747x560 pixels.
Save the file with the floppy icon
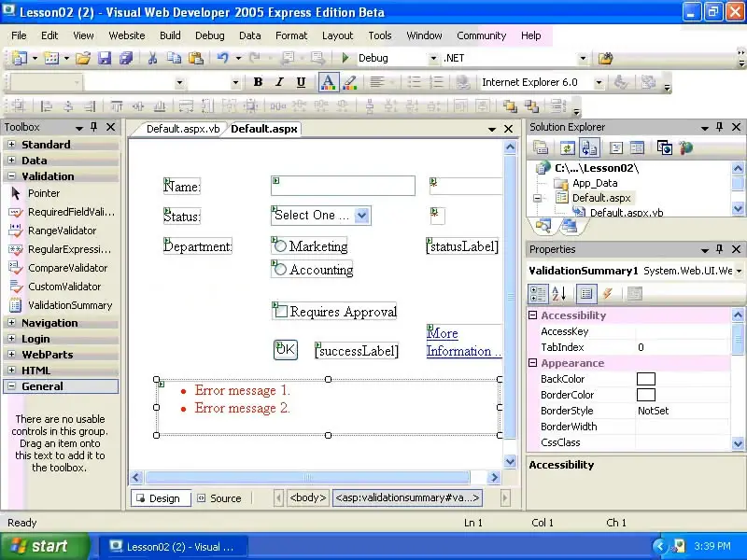point(105,58)
